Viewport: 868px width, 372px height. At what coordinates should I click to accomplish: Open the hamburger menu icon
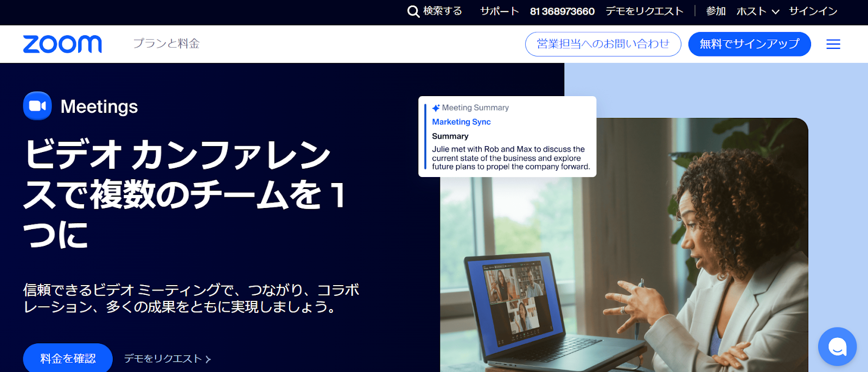833,44
